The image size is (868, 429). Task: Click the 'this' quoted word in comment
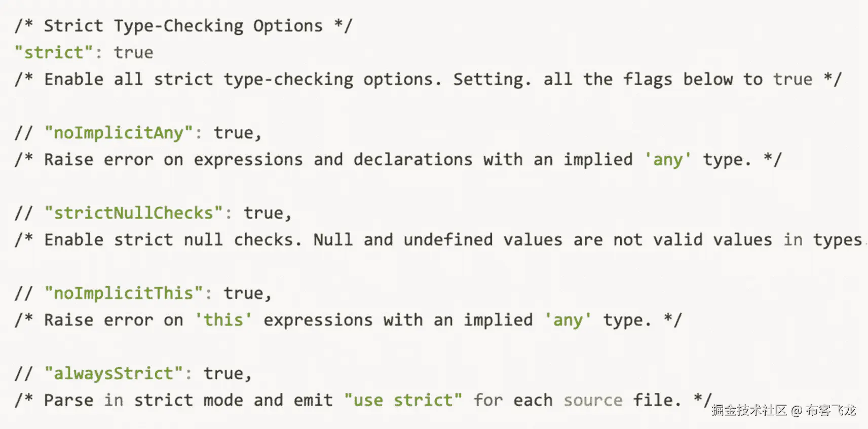pos(223,320)
